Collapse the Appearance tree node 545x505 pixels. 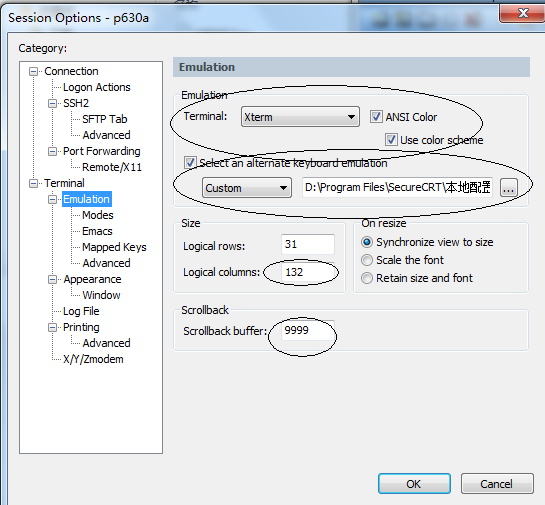tap(52, 279)
